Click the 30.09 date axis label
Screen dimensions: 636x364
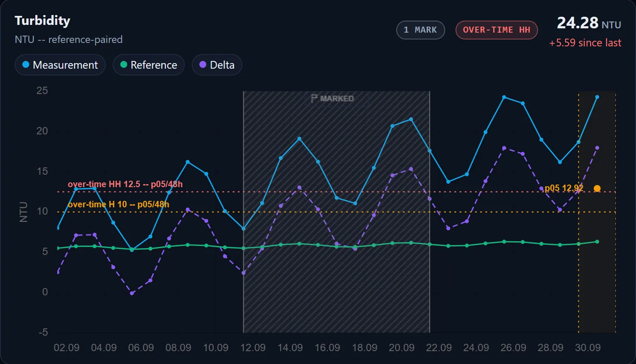587,348
